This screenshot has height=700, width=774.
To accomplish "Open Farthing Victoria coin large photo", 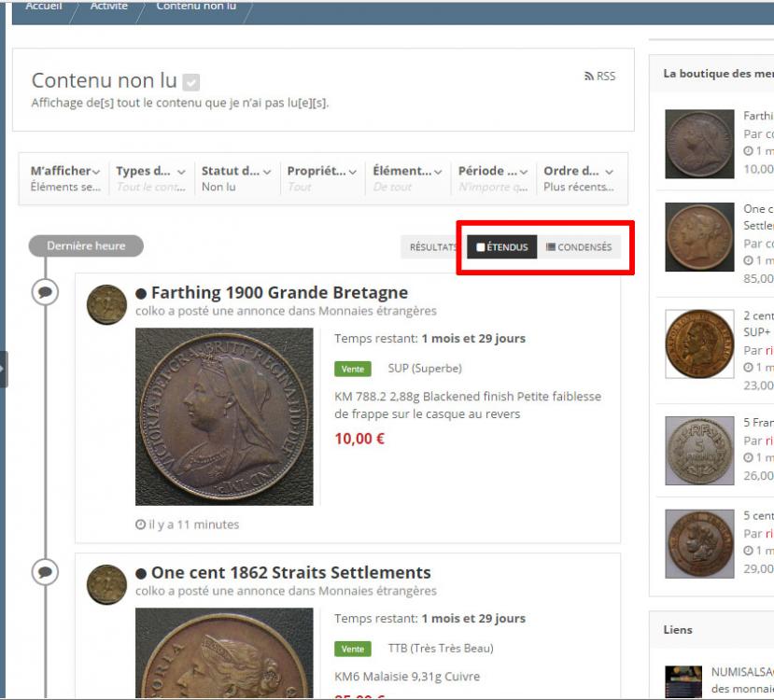I will (224, 417).
